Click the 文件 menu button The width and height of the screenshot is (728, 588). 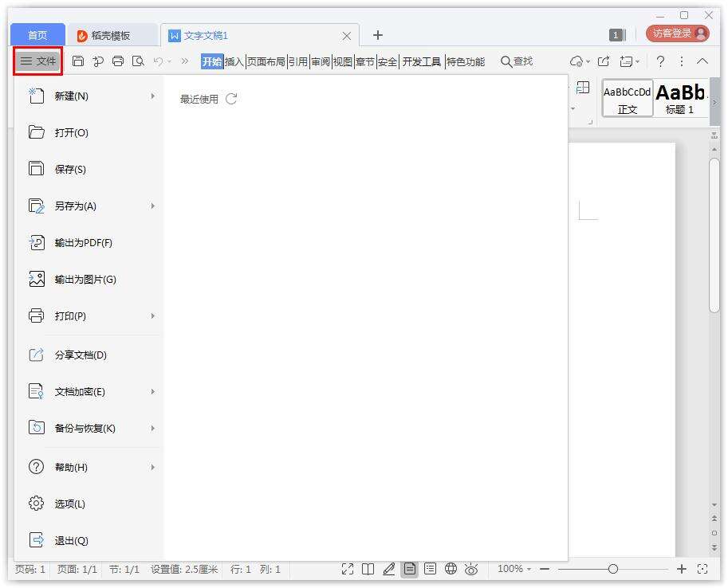coord(38,61)
